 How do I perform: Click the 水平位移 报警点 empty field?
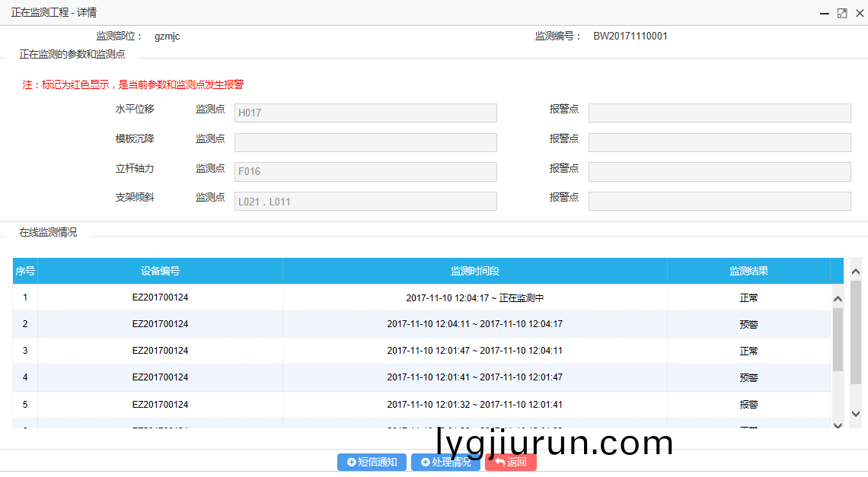click(720, 113)
